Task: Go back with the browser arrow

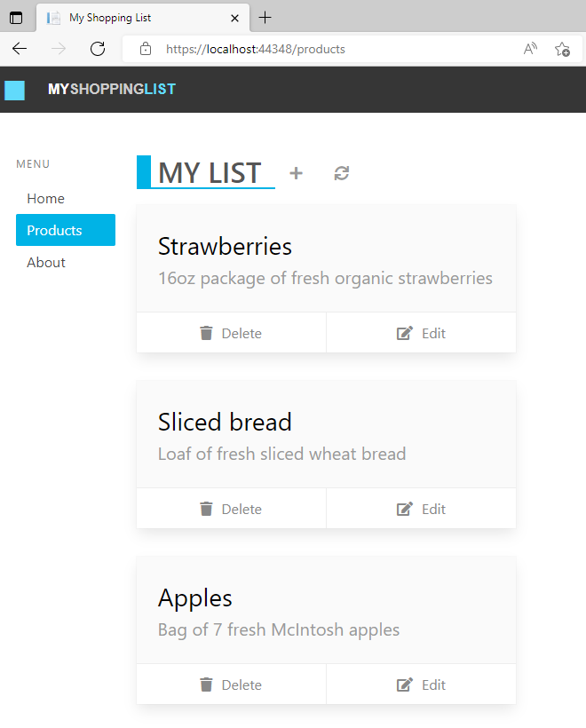Action: coord(20,49)
